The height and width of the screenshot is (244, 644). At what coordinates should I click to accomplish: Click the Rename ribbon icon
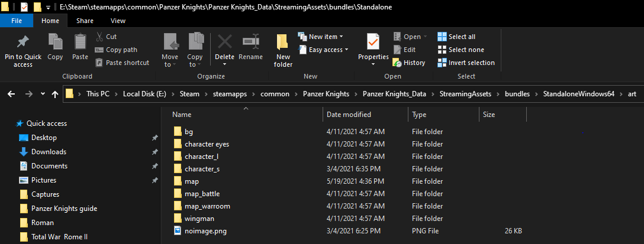coord(250,43)
